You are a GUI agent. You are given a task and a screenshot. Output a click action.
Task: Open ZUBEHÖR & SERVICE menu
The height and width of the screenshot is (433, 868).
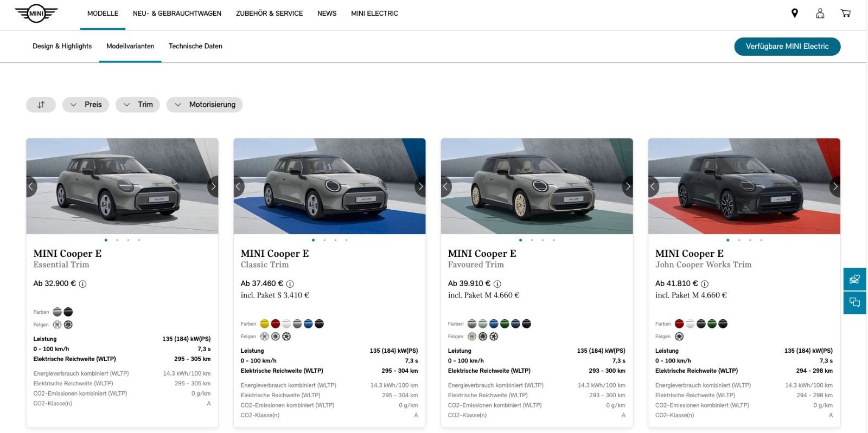coord(269,14)
